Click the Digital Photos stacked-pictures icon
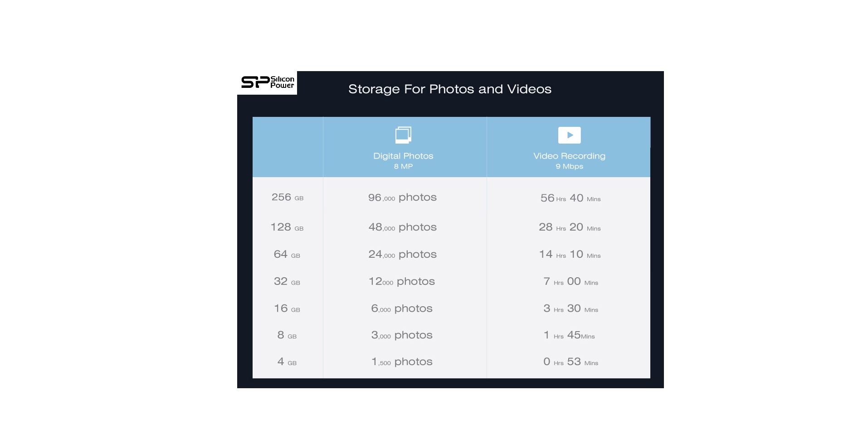 [x=403, y=135]
